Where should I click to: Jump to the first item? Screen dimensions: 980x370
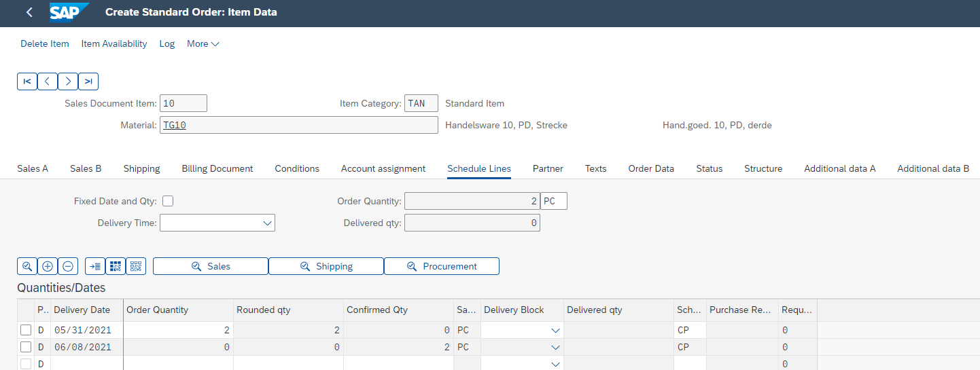pyautogui.click(x=27, y=81)
